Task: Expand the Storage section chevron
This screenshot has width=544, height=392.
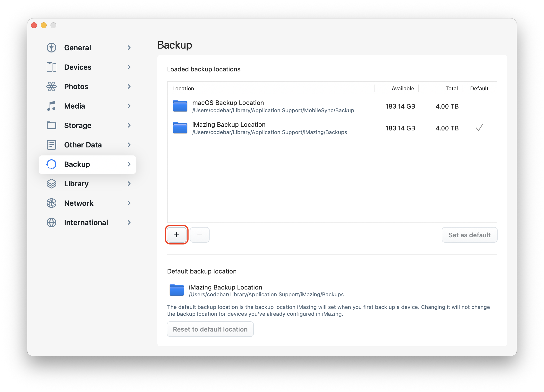Action: pyautogui.click(x=129, y=125)
